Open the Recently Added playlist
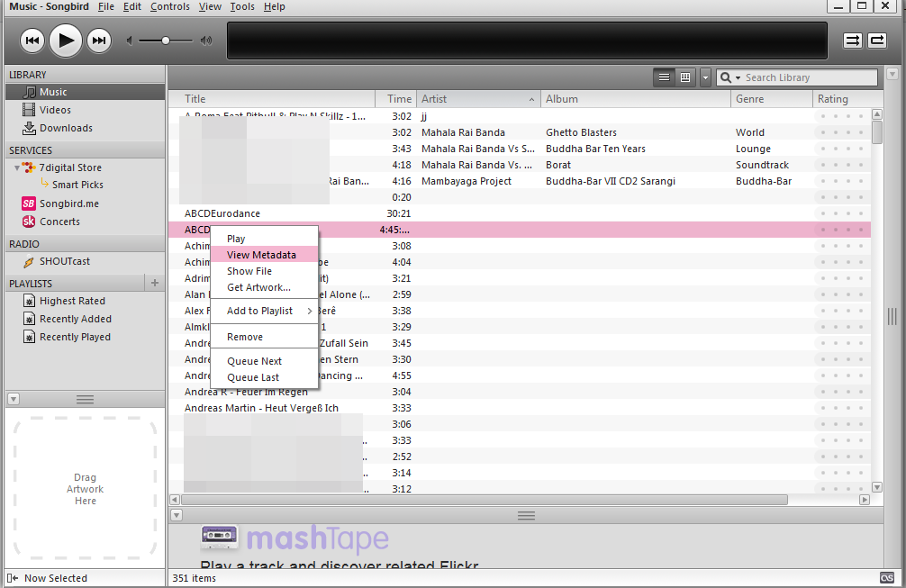Viewport: 906px width, 588px height. [x=75, y=319]
